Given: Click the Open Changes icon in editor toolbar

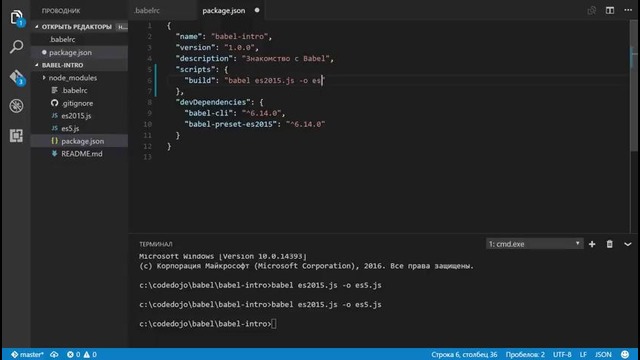Looking at the screenshot, I should click(591, 11).
